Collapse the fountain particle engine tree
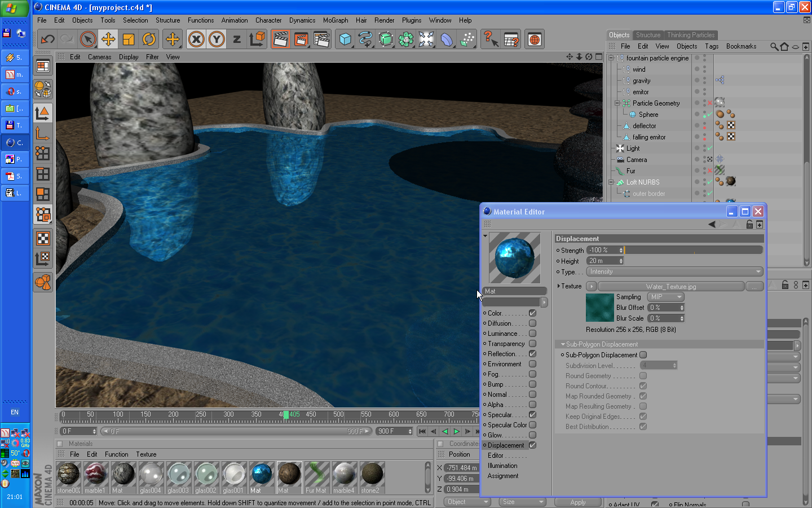The width and height of the screenshot is (812, 508). pyautogui.click(x=611, y=58)
